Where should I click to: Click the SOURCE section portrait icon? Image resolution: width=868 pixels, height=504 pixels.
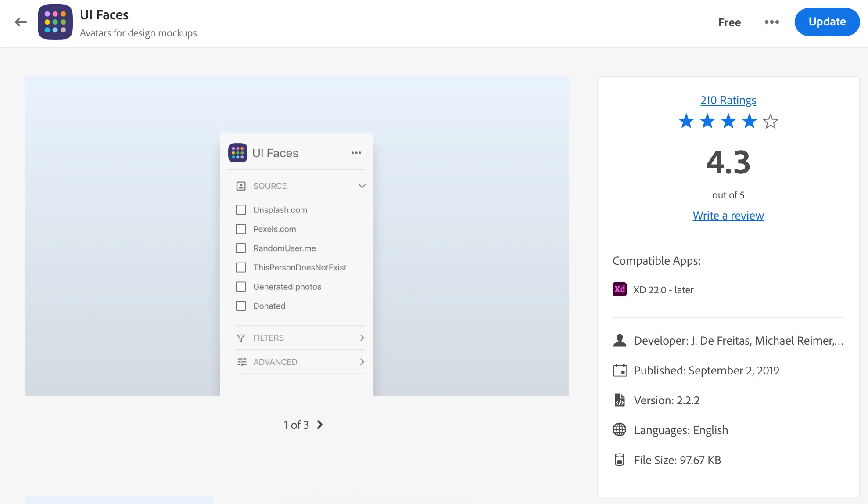[x=241, y=186]
